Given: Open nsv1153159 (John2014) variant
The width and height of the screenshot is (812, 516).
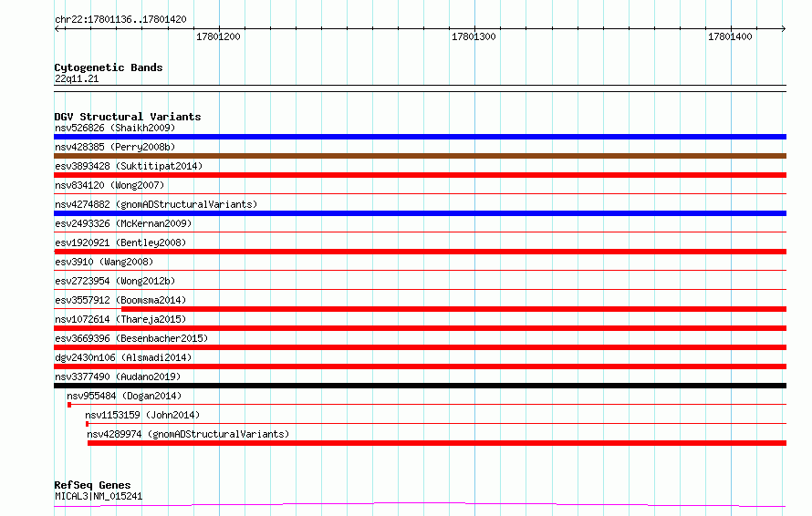Looking at the screenshot, I should pos(142,415).
